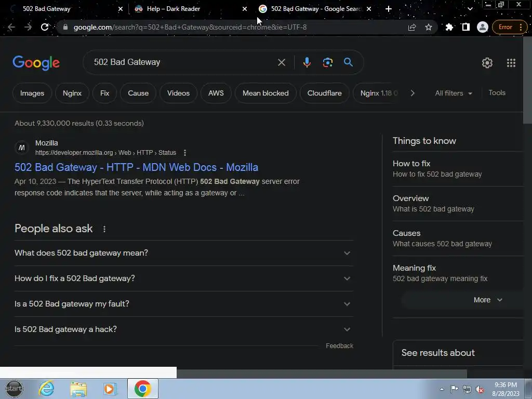
Task: Expand Is a 502 Bad gateway my fault
Action: [x=184, y=304]
